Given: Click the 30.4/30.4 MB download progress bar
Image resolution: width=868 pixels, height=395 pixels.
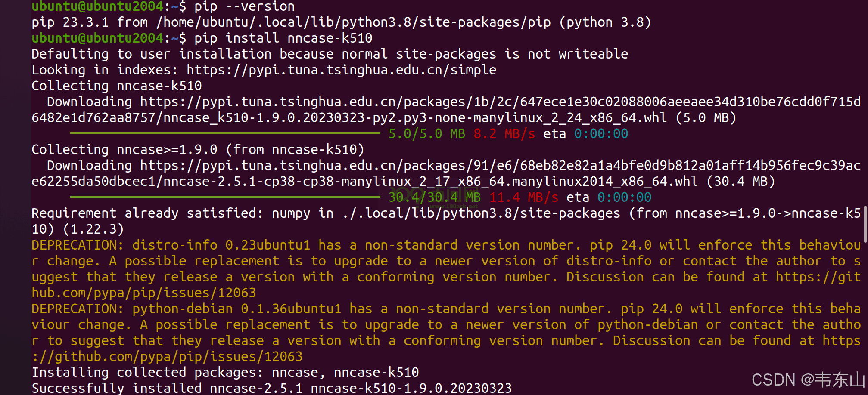Looking at the screenshot, I should point(225,197).
